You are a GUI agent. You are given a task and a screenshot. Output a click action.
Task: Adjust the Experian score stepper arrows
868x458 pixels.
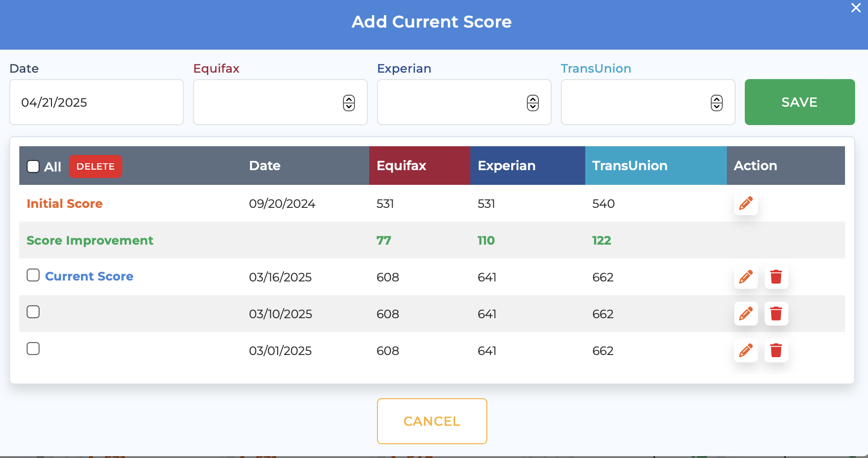[533, 103]
